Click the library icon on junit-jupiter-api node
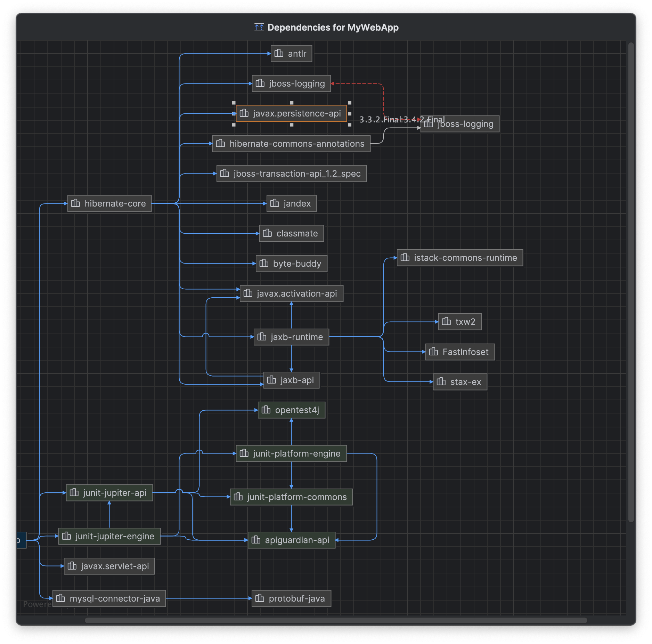This screenshot has height=644, width=652. pyautogui.click(x=74, y=492)
